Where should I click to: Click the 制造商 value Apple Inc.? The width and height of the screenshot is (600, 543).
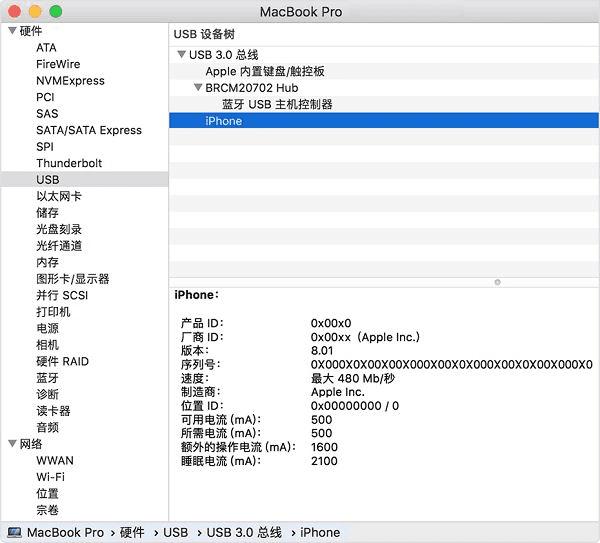[x=338, y=392]
